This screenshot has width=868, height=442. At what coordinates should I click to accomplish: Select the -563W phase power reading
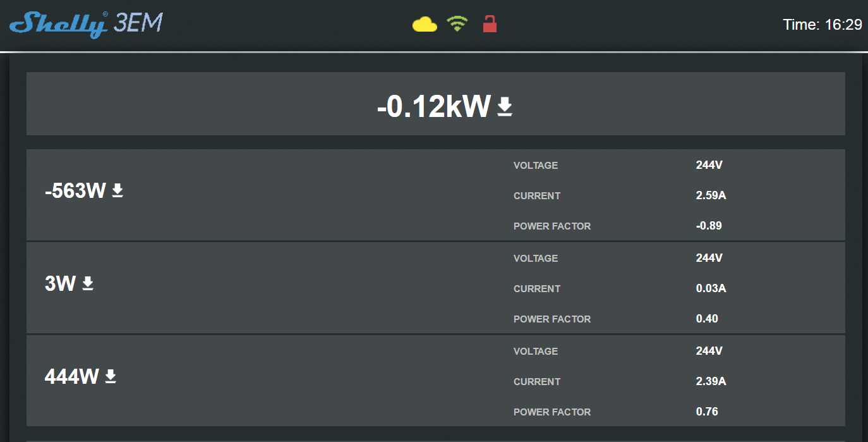point(75,190)
